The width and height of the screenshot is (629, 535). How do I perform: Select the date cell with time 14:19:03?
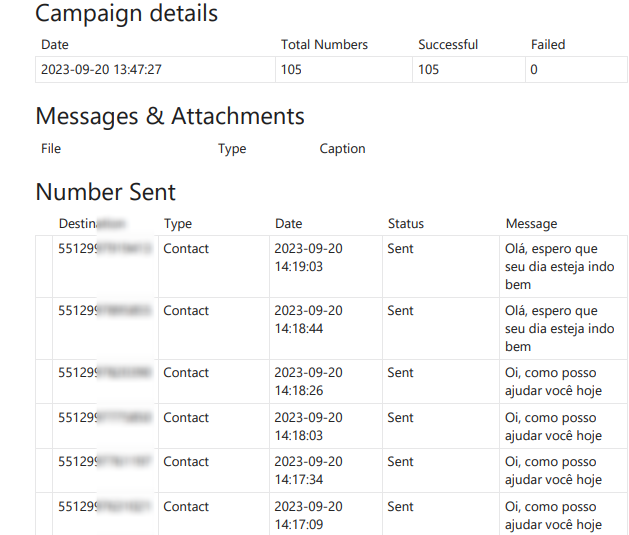pyautogui.click(x=308, y=258)
